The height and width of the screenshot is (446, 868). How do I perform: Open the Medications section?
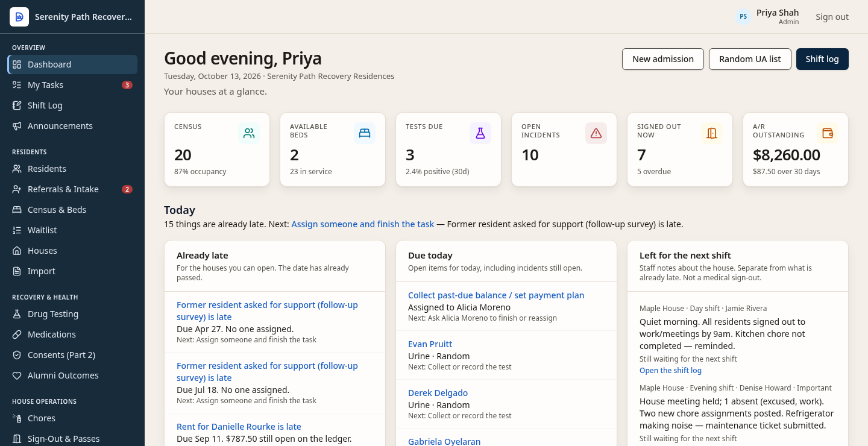point(72,334)
